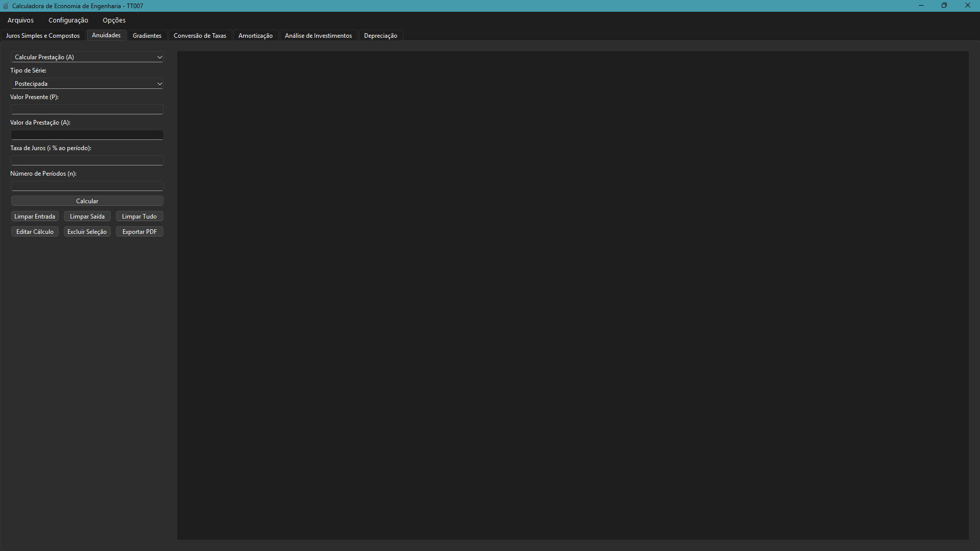Switch to the Gradientes tab
Screen dimensions: 980x551
tap(147, 36)
